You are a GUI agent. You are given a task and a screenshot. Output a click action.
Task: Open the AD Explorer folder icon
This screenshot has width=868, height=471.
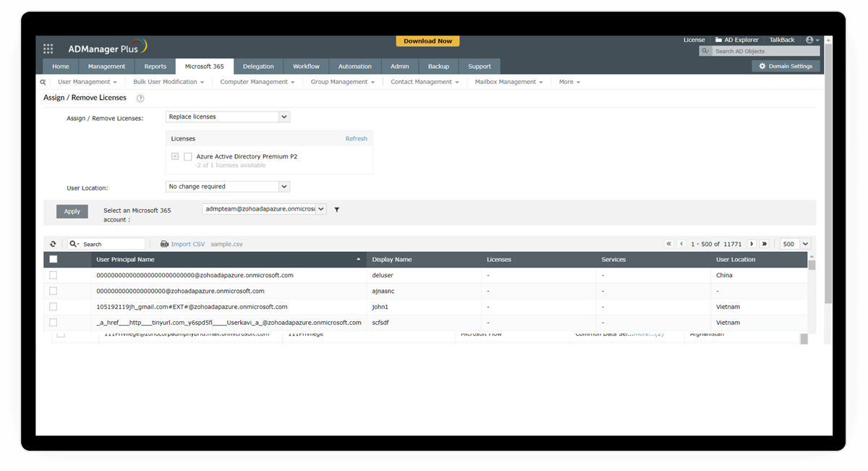719,40
